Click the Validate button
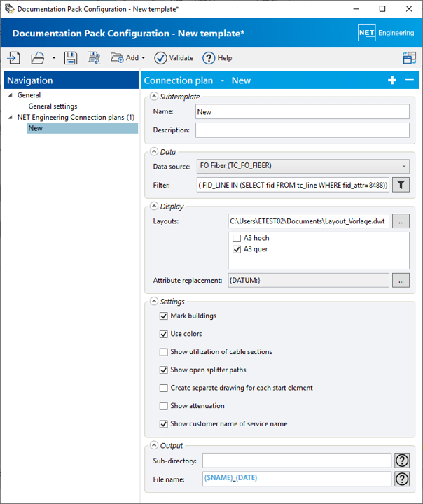423x504 pixels. [x=174, y=58]
